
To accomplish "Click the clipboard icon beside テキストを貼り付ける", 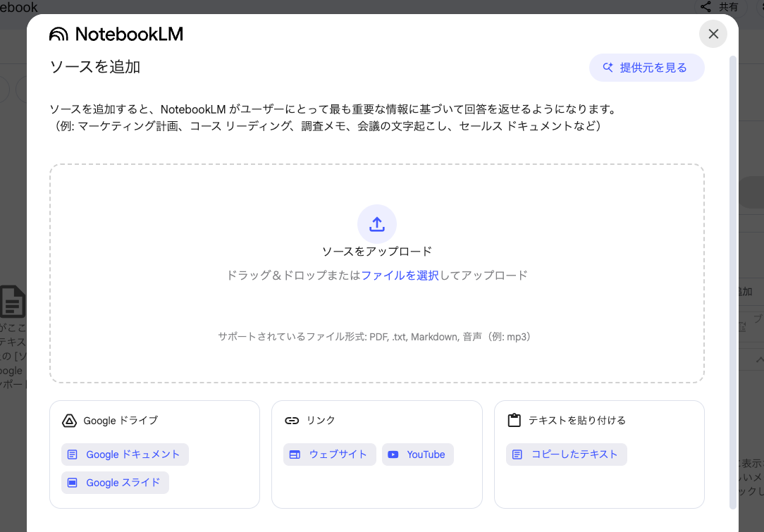I will (x=514, y=420).
